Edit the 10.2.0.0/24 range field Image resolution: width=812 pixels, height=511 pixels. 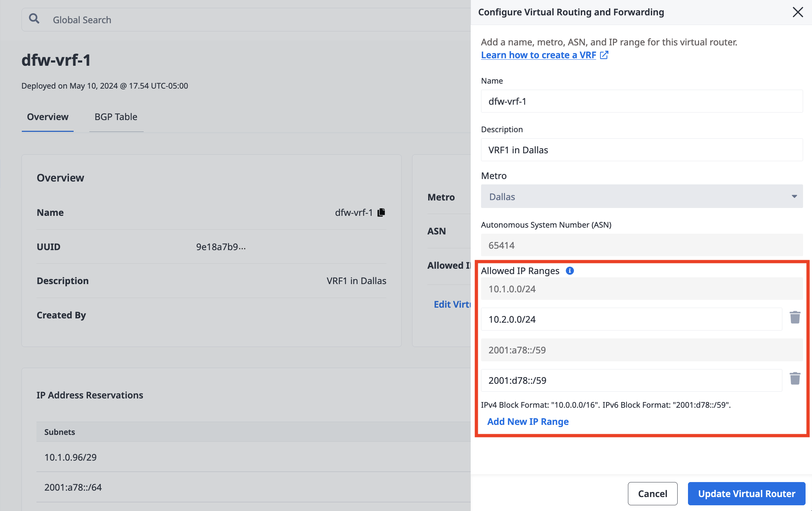point(632,319)
